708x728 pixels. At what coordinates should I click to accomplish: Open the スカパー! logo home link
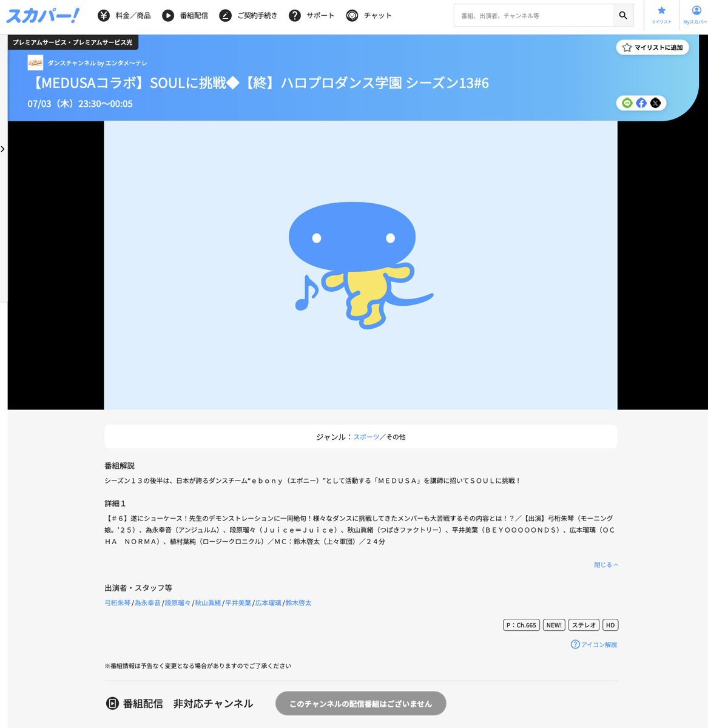(42, 15)
